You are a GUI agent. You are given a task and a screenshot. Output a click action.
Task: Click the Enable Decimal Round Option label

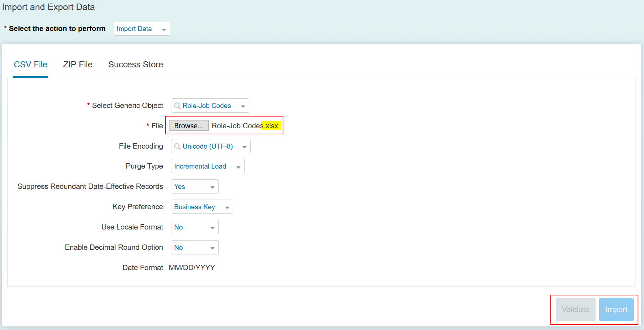[114, 247]
